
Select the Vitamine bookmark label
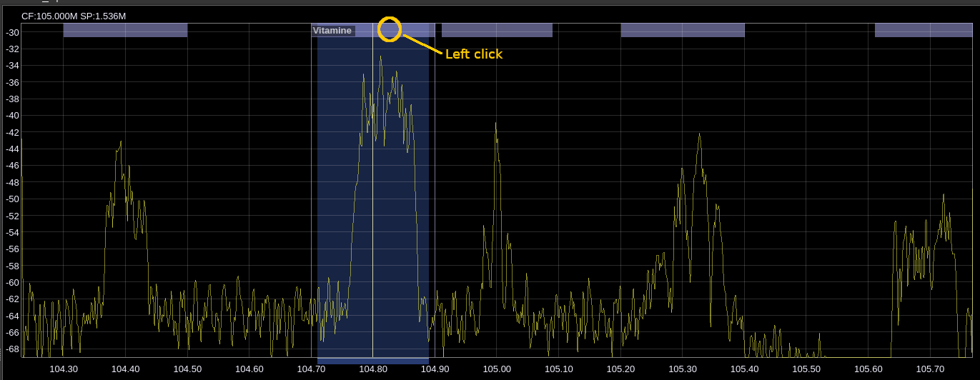[x=332, y=31]
